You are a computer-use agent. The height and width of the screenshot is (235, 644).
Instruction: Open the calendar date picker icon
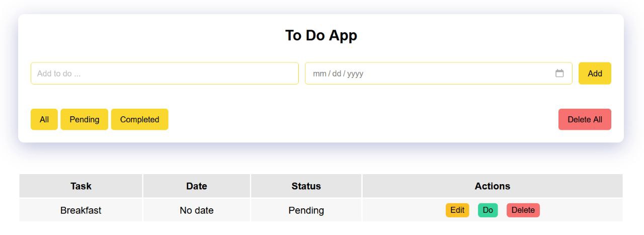pyautogui.click(x=559, y=73)
